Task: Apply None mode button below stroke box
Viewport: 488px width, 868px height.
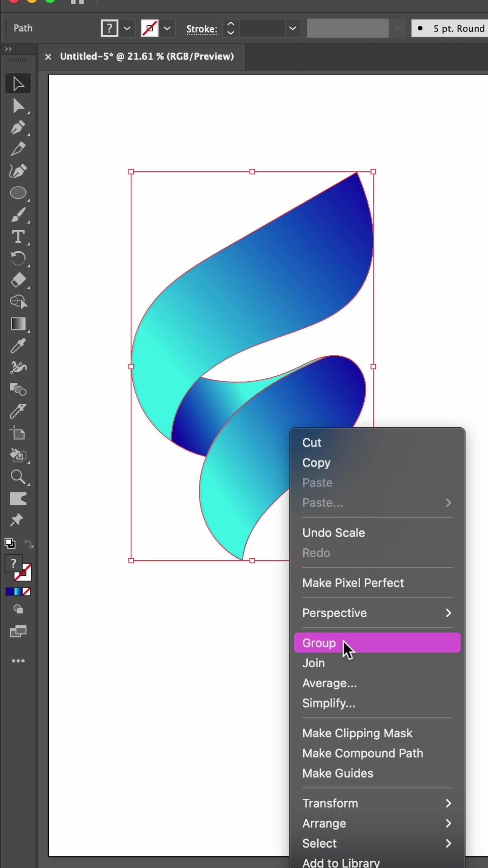Action: [27, 591]
